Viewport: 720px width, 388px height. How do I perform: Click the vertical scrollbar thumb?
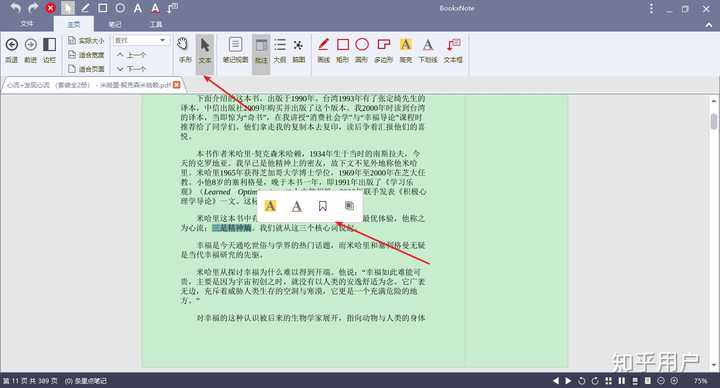coord(714,122)
